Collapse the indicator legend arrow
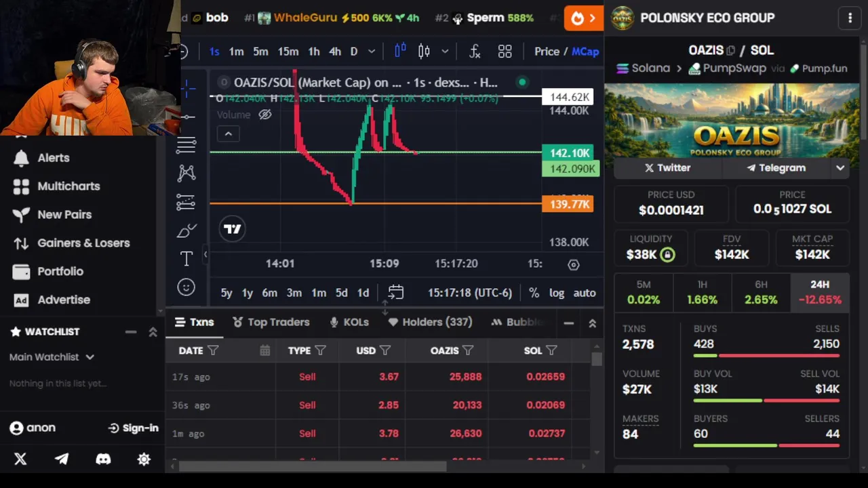 coord(229,134)
